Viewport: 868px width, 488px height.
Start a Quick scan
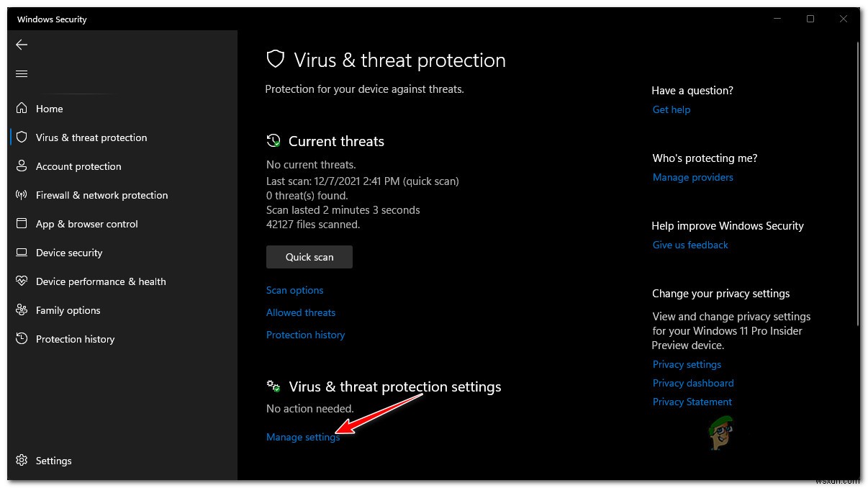[x=309, y=257]
